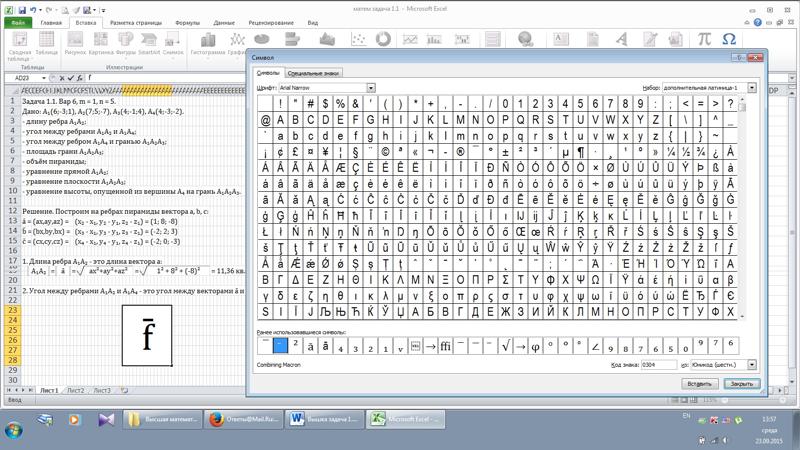Click the area chart icon
The width and height of the screenshot is (800, 450).
click(327, 39)
